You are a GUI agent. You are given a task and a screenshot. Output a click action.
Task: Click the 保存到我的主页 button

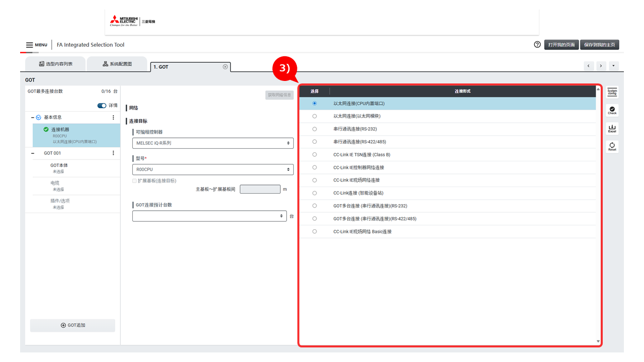click(x=599, y=45)
